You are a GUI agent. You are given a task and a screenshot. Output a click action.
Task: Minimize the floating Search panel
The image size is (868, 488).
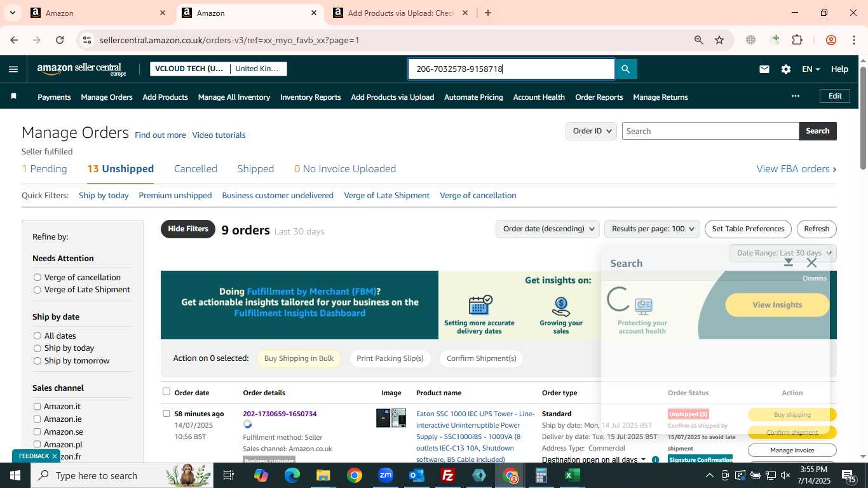click(789, 262)
